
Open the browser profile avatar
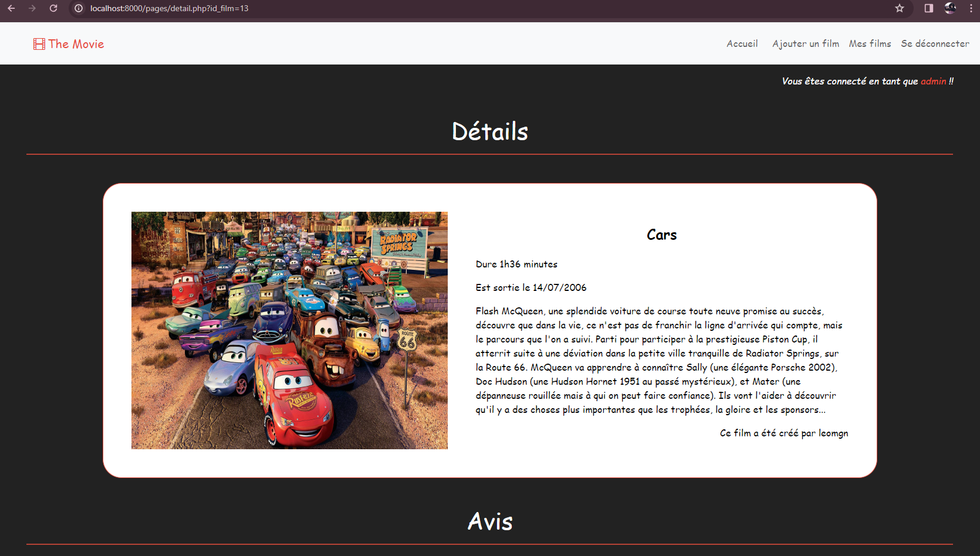click(950, 8)
